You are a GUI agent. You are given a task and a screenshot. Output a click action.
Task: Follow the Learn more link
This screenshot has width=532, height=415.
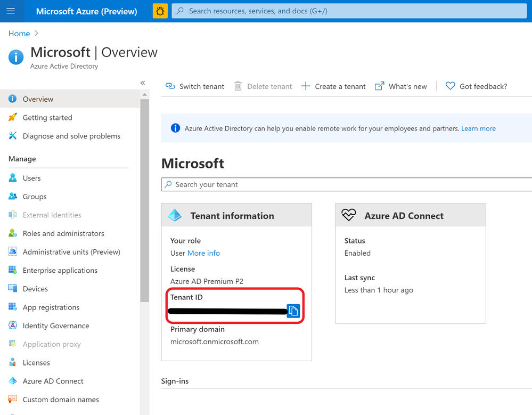[478, 128]
